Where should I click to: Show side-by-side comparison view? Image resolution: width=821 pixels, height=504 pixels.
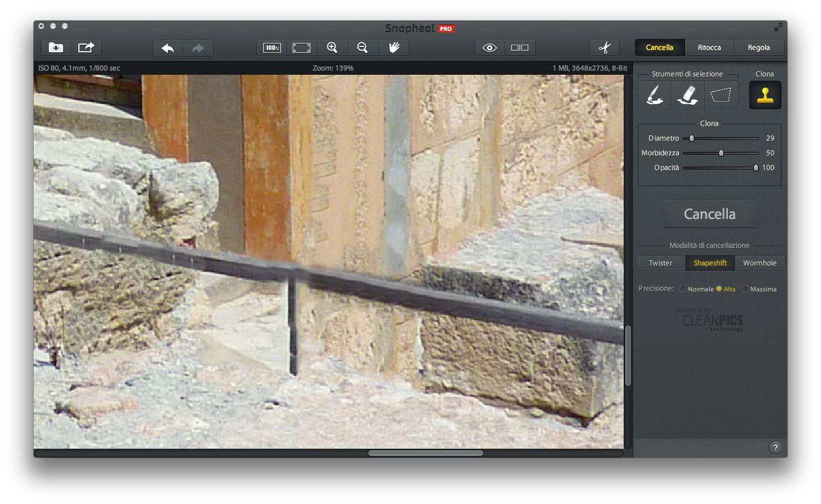click(x=520, y=48)
